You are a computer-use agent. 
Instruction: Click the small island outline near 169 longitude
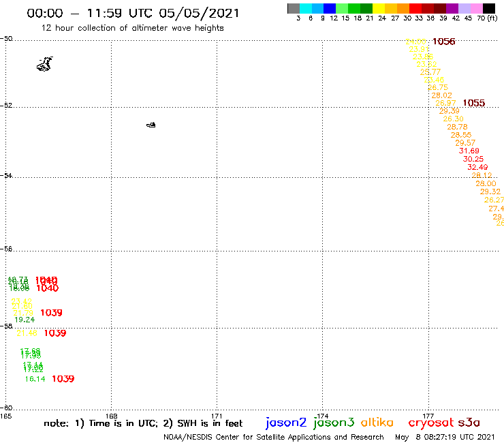(151, 125)
